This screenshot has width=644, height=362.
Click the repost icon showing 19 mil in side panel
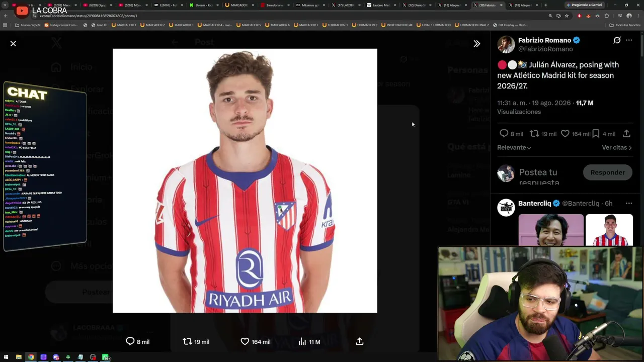click(x=534, y=134)
